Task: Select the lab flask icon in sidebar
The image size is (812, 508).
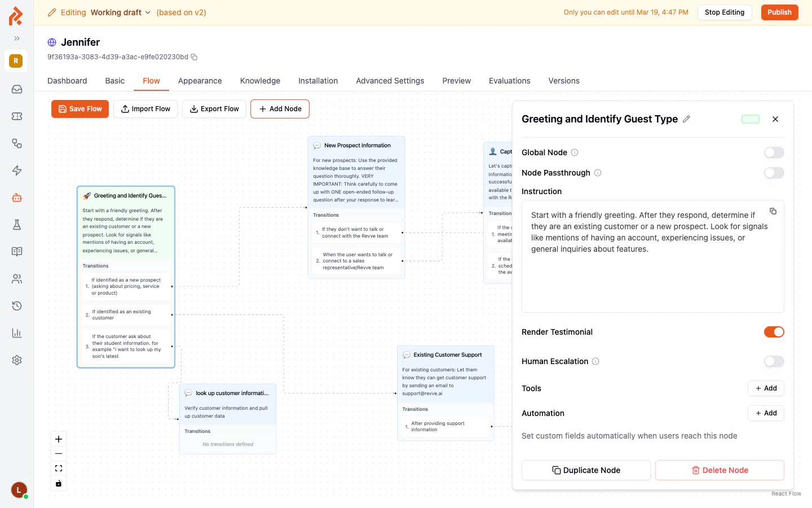Action: [16, 225]
